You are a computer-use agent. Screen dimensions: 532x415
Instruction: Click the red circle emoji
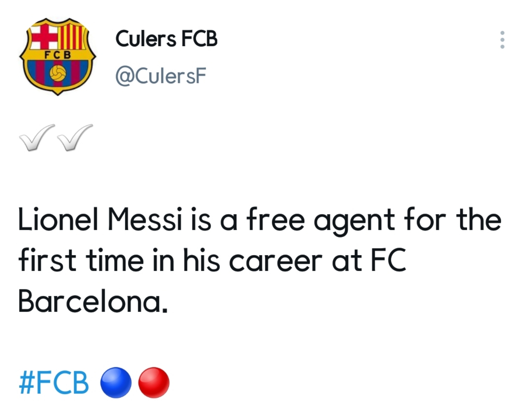(x=154, y=383)
